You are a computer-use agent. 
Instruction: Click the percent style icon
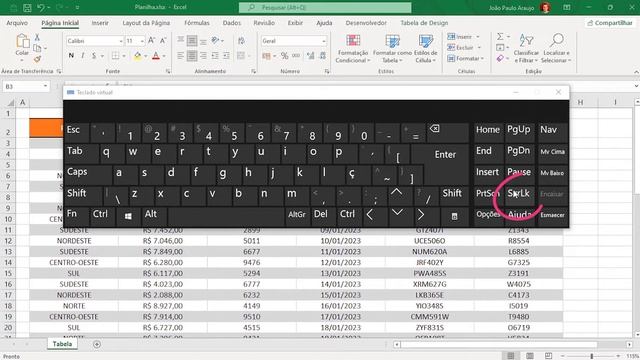tap(284, 56)
